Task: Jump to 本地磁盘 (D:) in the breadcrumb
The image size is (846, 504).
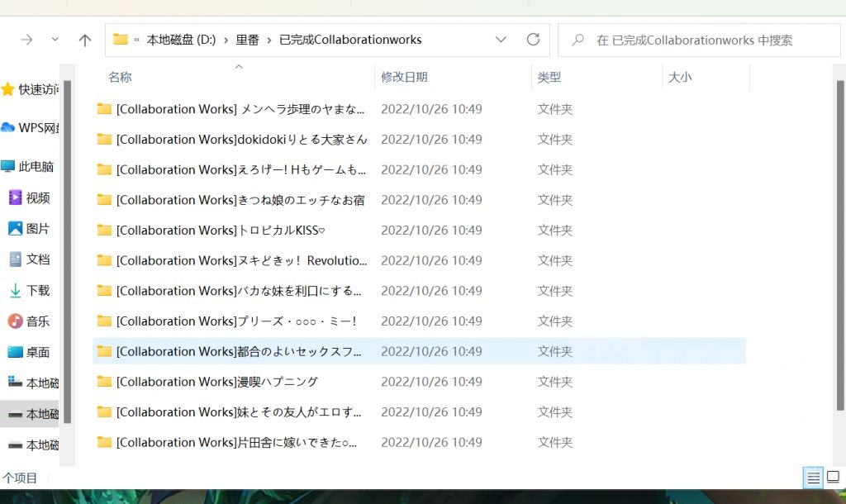Action: tap(181, 40)
